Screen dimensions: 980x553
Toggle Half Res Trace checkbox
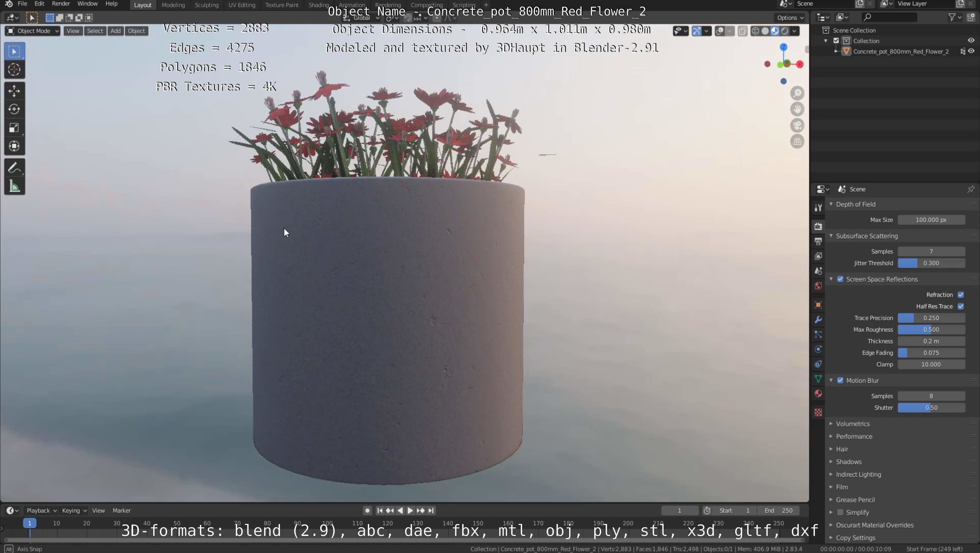pyautogui.click(x=961, y=306)
